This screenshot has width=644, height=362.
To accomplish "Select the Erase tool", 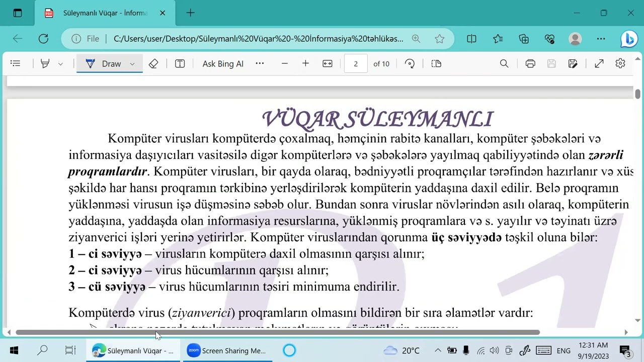I will pyautogui.click(x=153, y=63).
